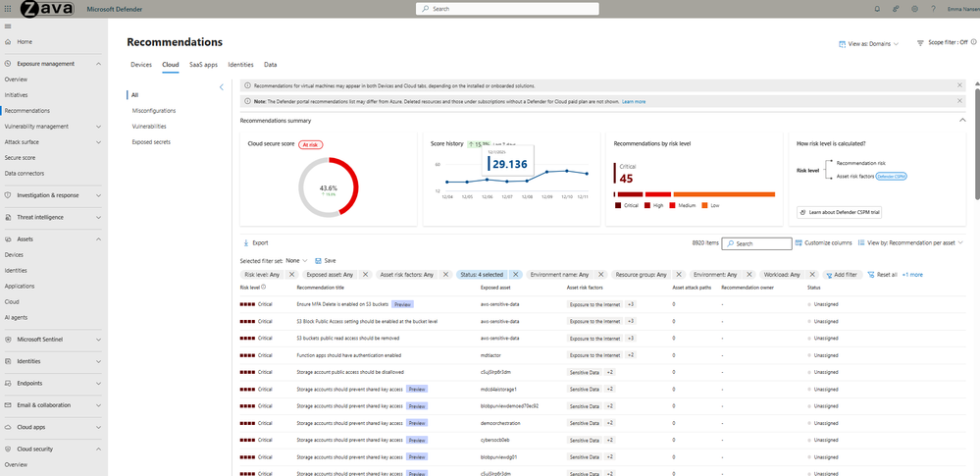Open the app launcher waffle icon
Viewport: 980px width, 476px height.
[8, 9]
